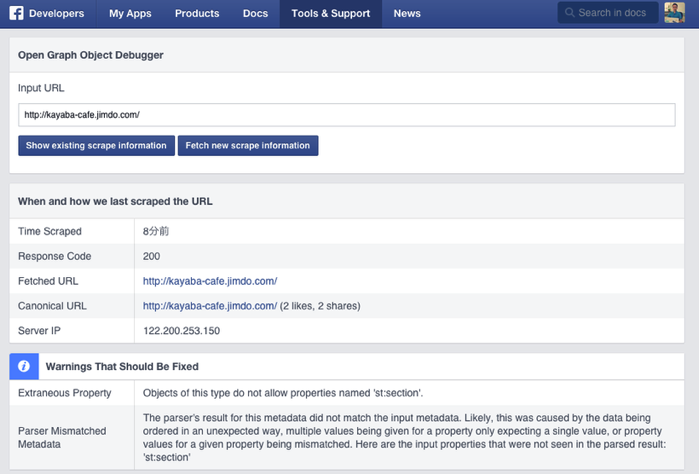
Task: Open the My Apps menu
Action: (130, 13)
